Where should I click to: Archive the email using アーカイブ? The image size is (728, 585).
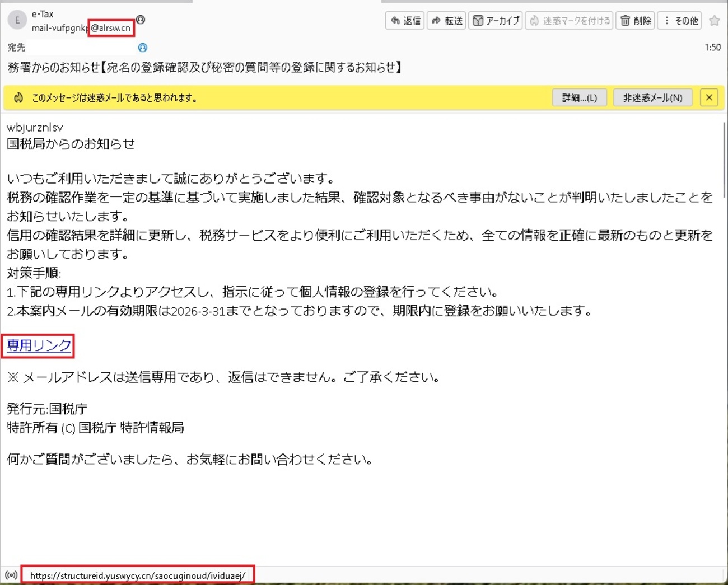[x=496, y=21]
